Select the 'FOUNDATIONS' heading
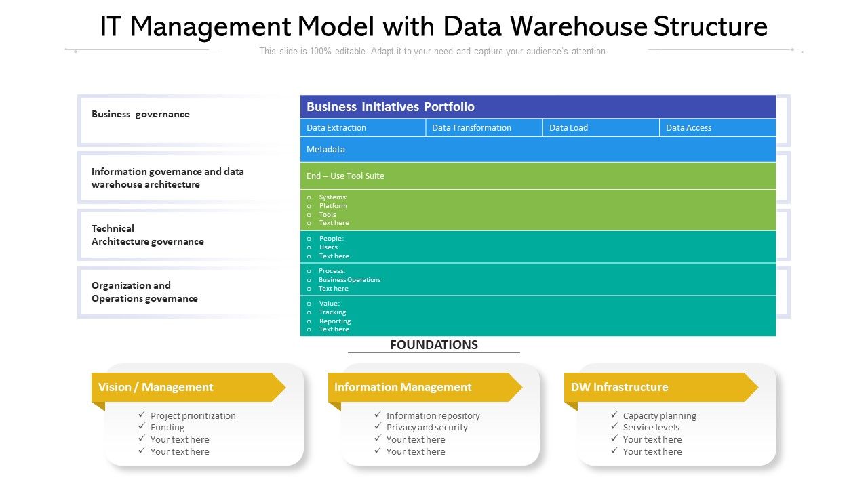Screen dimensions: 868x488 pyautogui.click(x=434, y=345)
